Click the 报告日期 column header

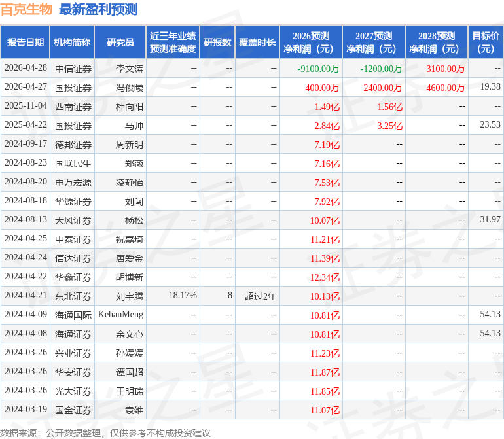(26, 43)
